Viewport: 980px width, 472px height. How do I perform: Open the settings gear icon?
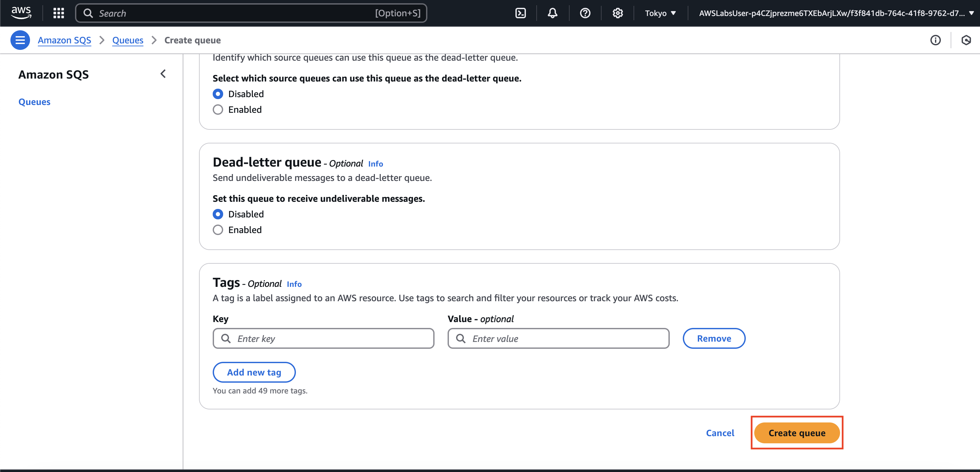[618, 13]
